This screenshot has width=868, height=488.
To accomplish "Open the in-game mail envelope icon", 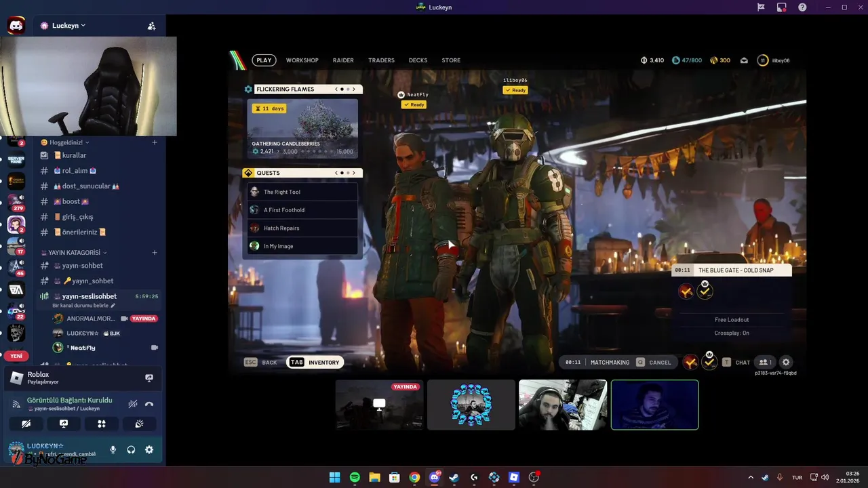I will [744, 60].
